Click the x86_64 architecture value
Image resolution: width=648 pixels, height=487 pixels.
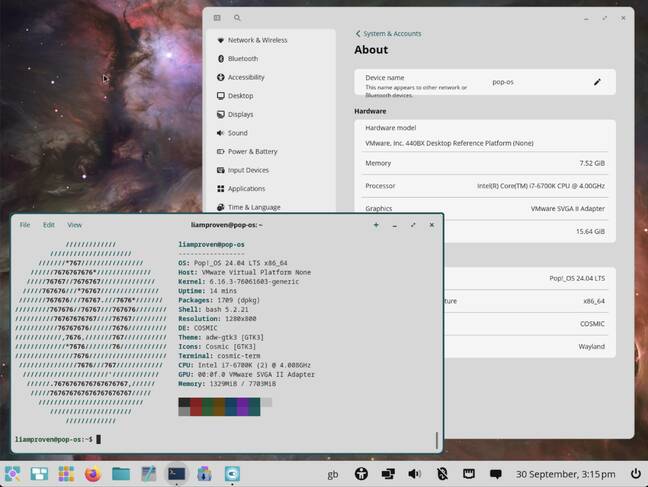[594, 301]
